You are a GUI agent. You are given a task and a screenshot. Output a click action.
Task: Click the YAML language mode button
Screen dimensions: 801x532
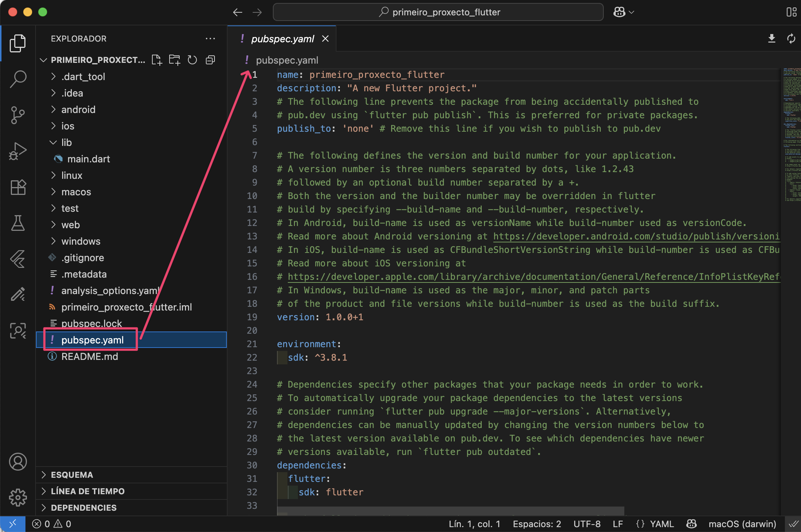(661, 524)
